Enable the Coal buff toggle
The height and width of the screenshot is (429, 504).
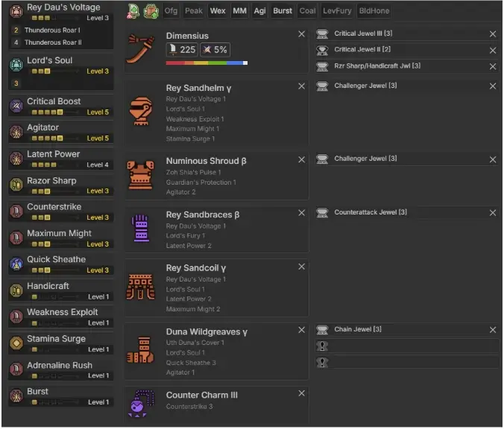[307, 11]
